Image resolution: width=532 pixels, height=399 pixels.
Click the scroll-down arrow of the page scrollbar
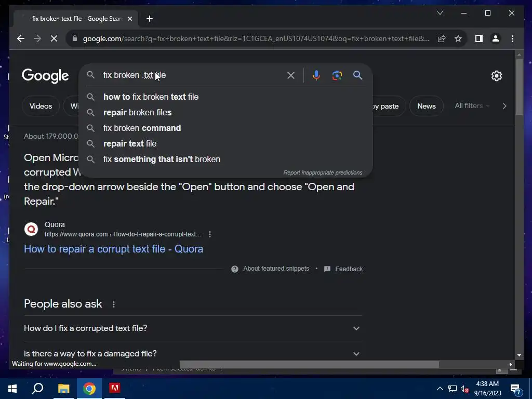pos(519,355)
